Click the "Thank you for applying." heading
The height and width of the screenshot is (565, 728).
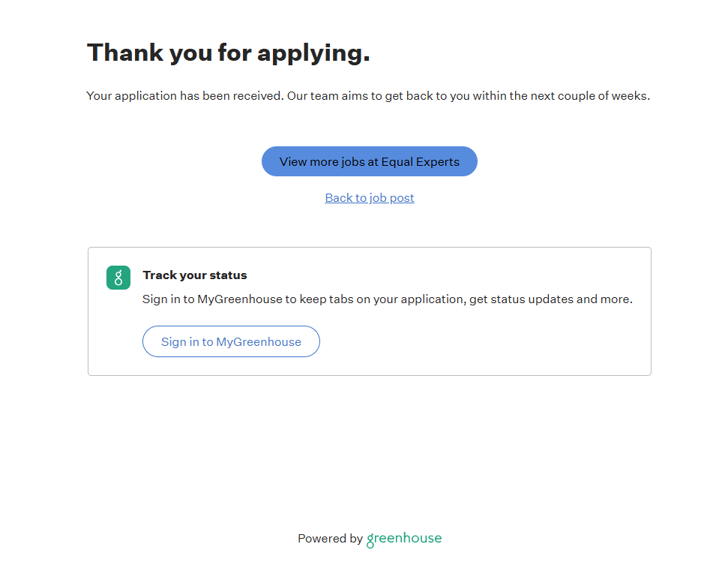[x=229, y=53]
